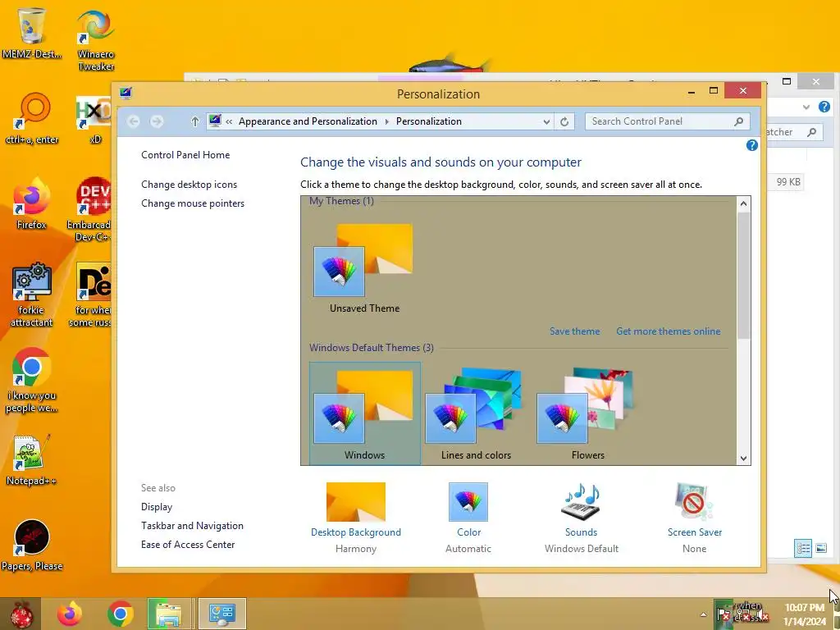Image resolution: width=840 pixels, height=630 pixels.
Task: Select the forkie attractant desktop icon
Action: pos(31,294)
